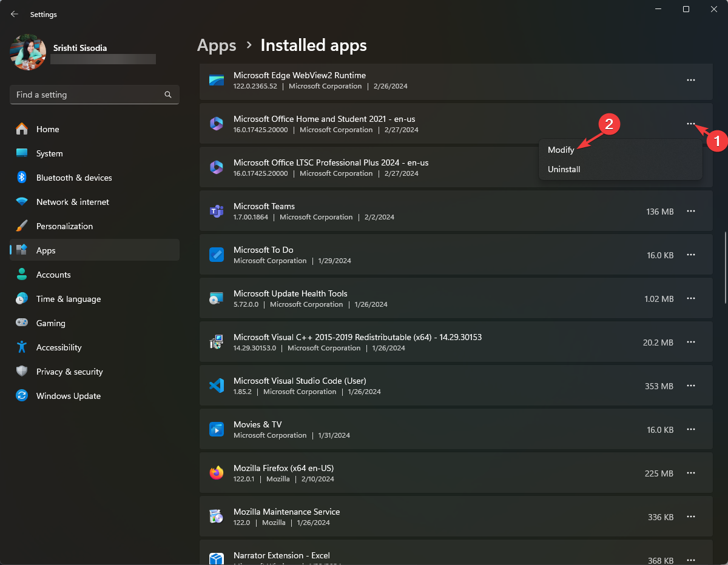Screen dimensions: 728x565
Task: Open Accessibility settings
Action: (x=95, y=347)
